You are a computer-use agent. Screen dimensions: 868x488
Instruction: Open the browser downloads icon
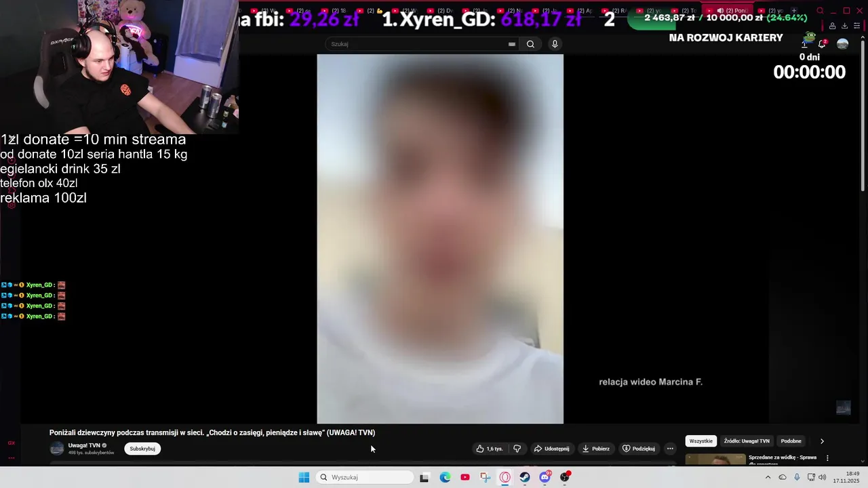tap(844, 26)
